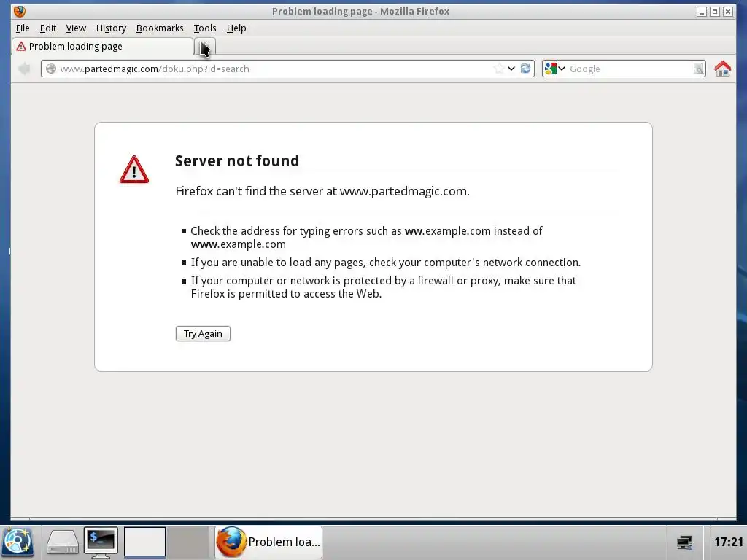Viewport: 747px width, 560px height.
Task: Go back with the back arrow button
Action: coord(24,69)
